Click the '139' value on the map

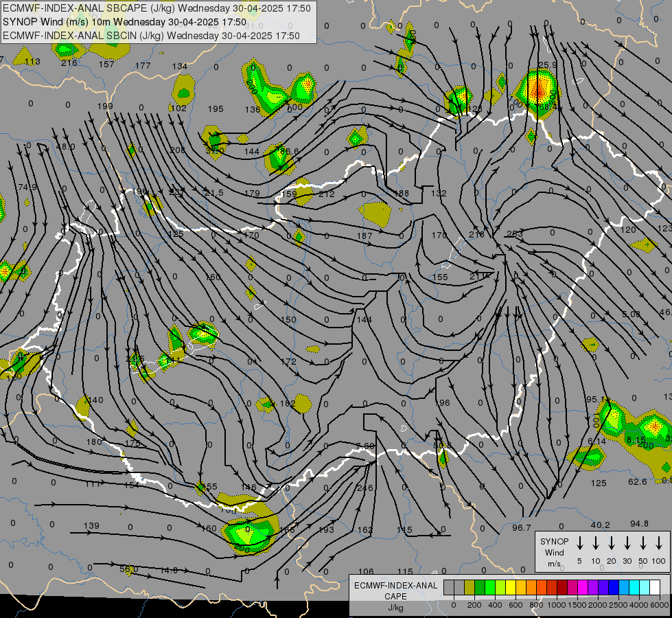(x=91, y=525)
